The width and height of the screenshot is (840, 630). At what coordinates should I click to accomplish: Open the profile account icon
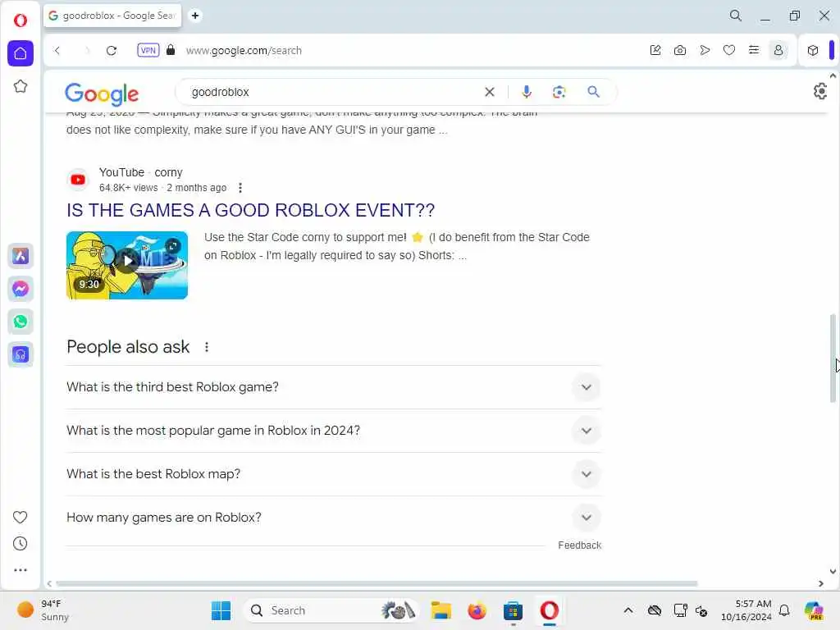tap(778, 50)
